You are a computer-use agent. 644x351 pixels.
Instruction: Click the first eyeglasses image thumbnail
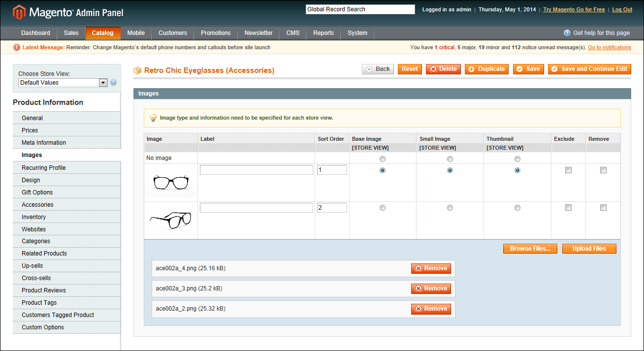click(170, 183)
